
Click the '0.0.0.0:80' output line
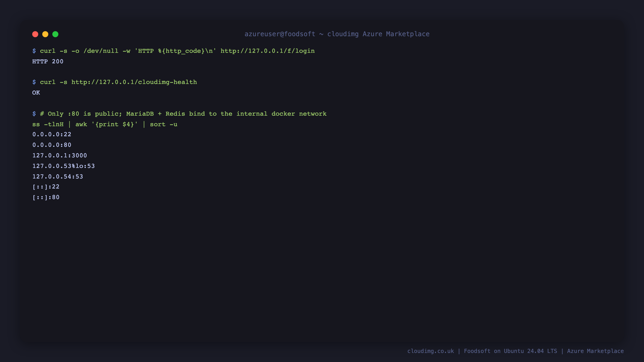(x=52, y=145)
